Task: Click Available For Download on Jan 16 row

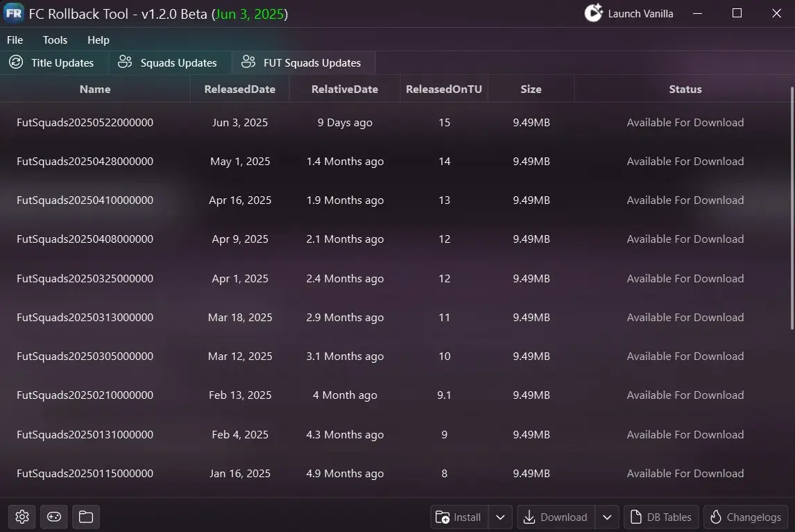Action: tap(685, 474)
